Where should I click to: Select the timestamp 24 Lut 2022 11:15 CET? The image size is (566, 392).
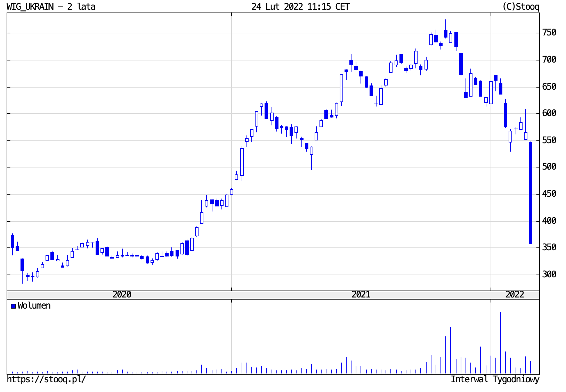pyautogui.click(x=300, y=7)
